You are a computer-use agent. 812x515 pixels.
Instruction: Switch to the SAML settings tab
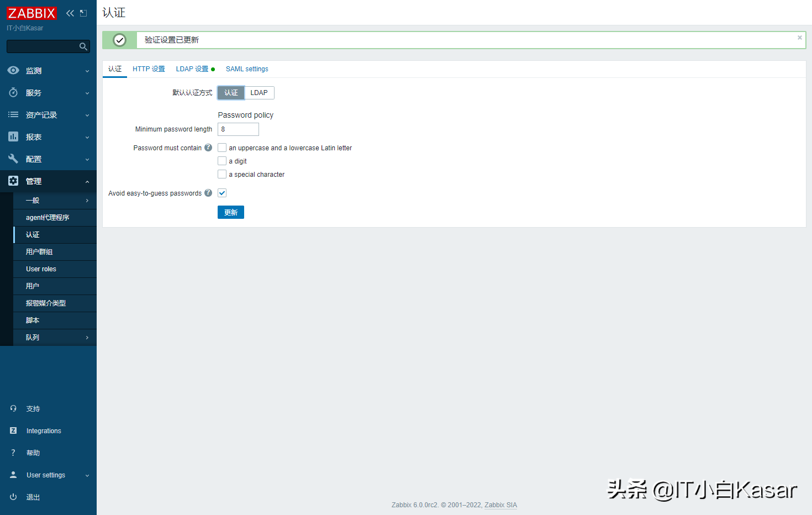pos(247,69)
